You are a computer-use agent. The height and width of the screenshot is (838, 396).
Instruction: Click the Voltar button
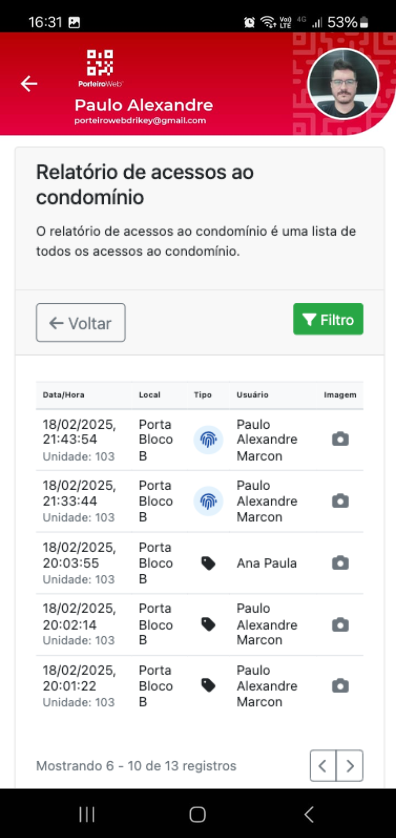pos(81,322)
